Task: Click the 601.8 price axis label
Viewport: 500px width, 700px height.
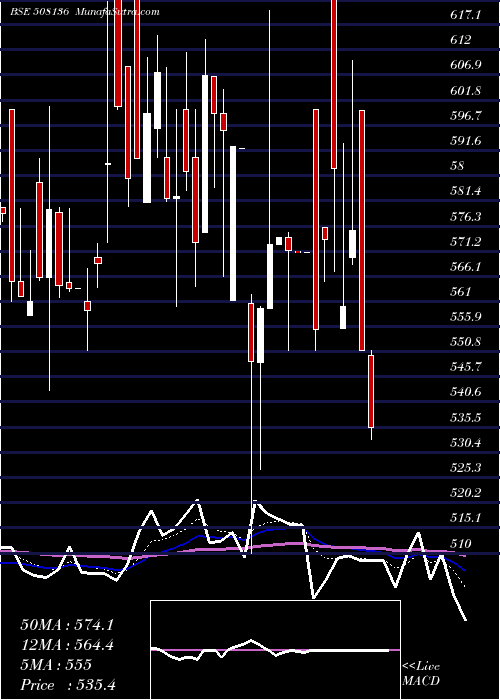Action: click(466, 91)
